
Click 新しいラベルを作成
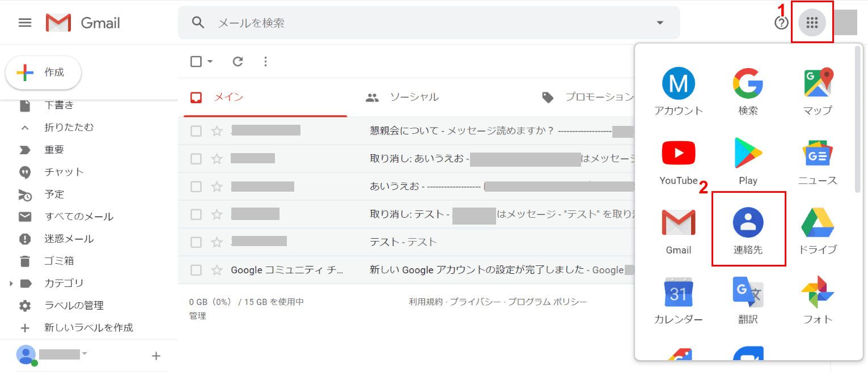click(89, 328)
